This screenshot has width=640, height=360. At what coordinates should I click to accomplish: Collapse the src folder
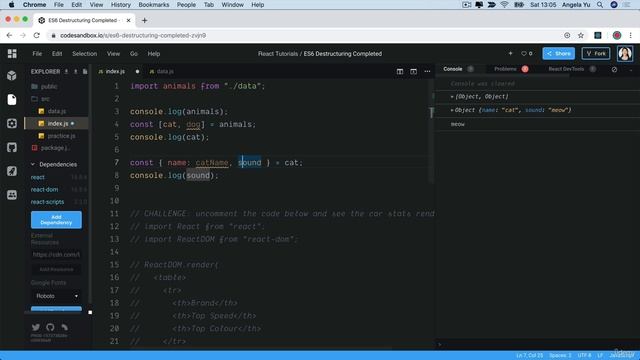pos(40,99)
